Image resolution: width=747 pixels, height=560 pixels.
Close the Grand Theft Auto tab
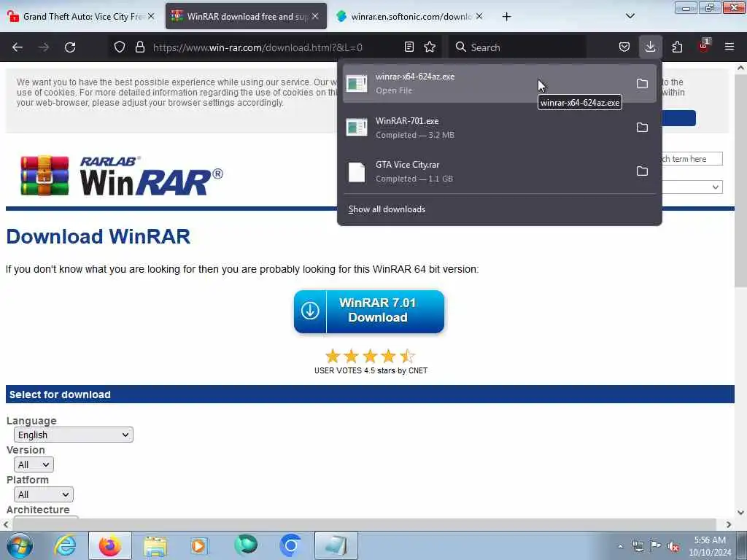(151, 16)
